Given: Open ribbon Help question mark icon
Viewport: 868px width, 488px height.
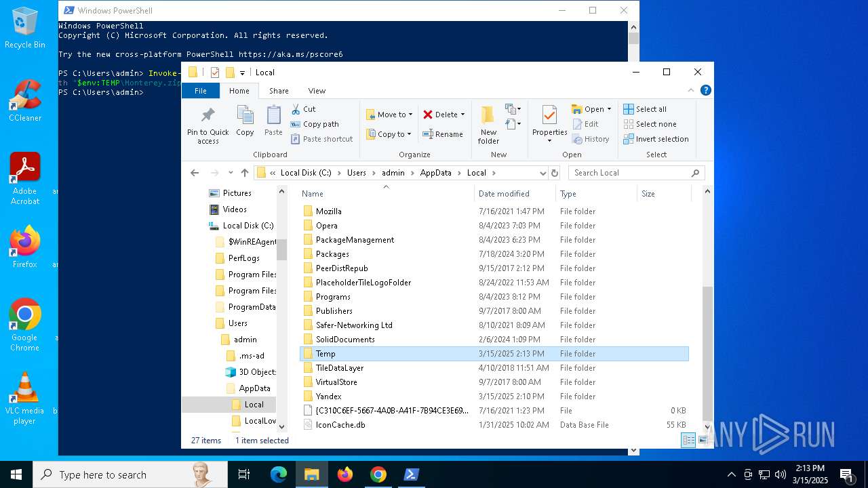Looking at the screenshot, I should pyautogui.click(x=706, y=90).
